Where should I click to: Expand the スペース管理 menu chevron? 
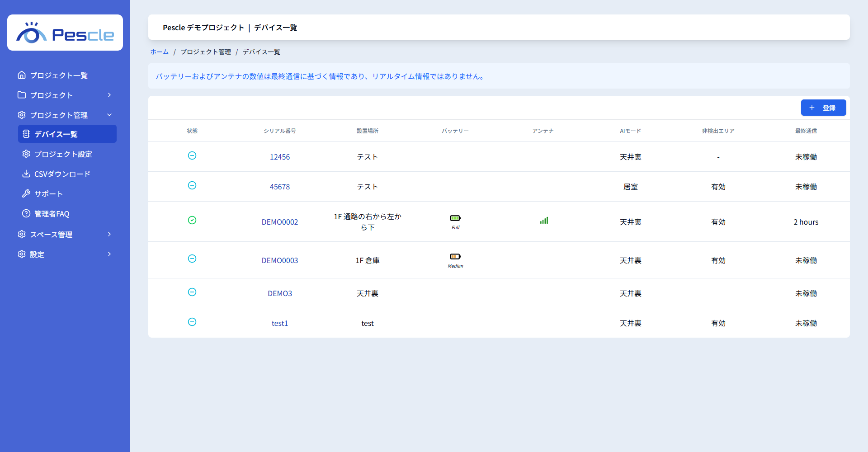point(109,234)
